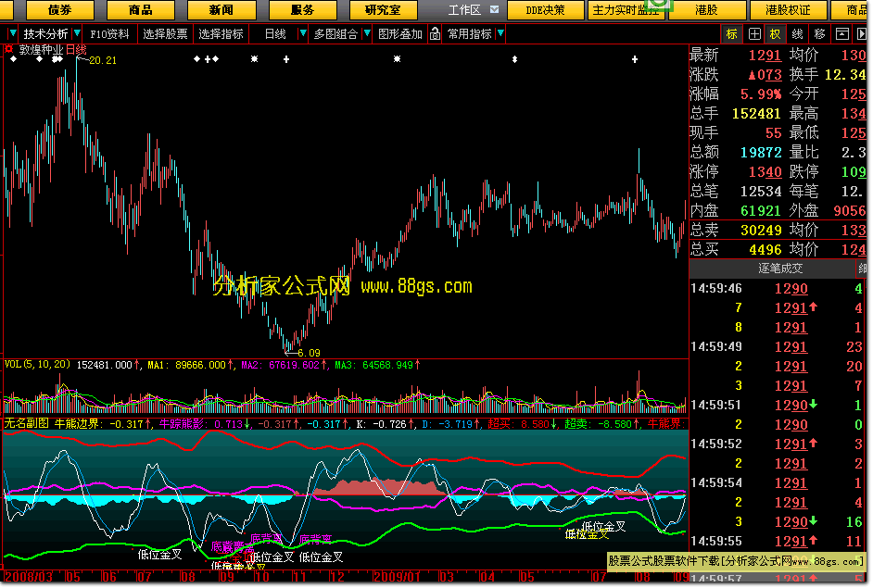Click the 总买 value 4496

tap(765, 250)
